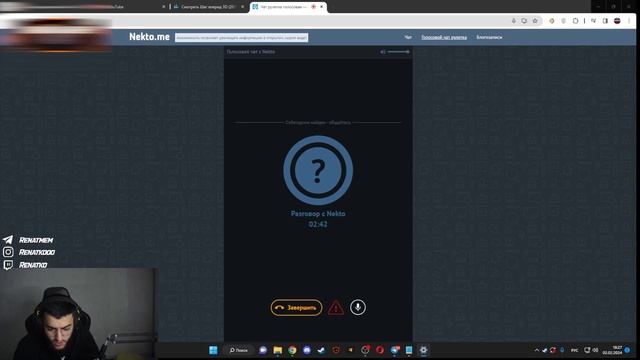Click the taskbar Поиск search box
The height and width of the screenshot is (360, 640).
pyautogui.click(x=239, y=350)
